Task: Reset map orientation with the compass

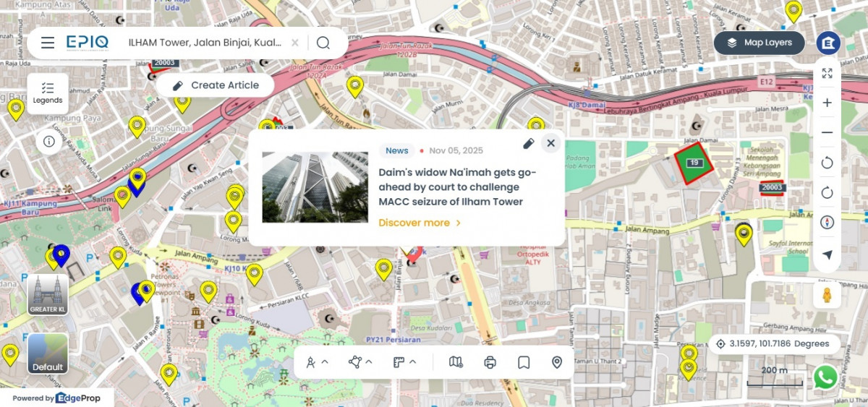Action: (x=827, y=223)
